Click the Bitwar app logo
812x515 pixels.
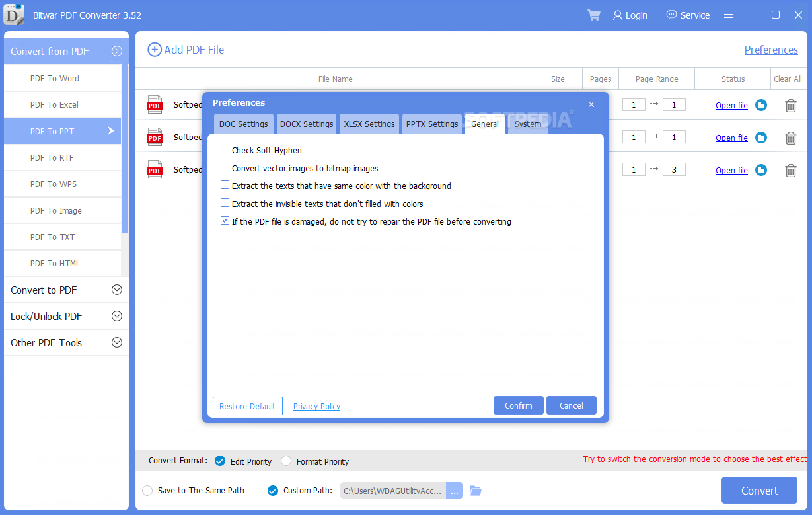click(15, 15)
